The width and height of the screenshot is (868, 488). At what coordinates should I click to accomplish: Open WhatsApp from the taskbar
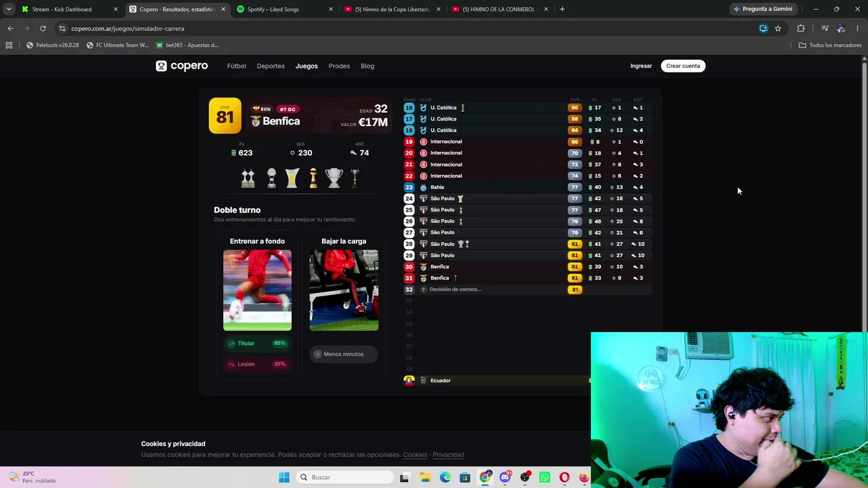pyautogui.click(x=545, y=477)
